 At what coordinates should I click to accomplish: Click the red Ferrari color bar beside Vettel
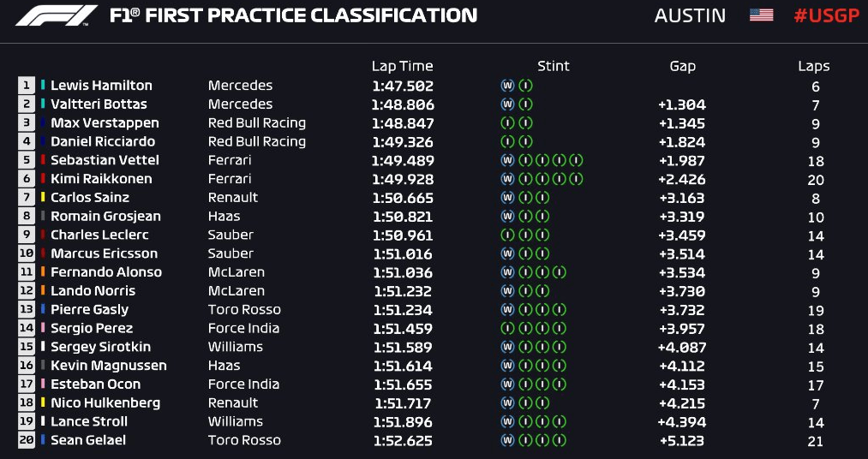coord(43,160)
